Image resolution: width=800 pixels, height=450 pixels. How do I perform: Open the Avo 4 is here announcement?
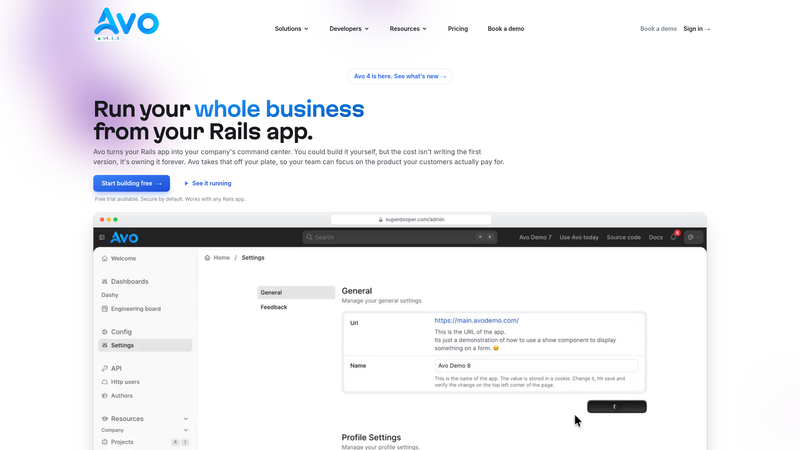(400, 76)
